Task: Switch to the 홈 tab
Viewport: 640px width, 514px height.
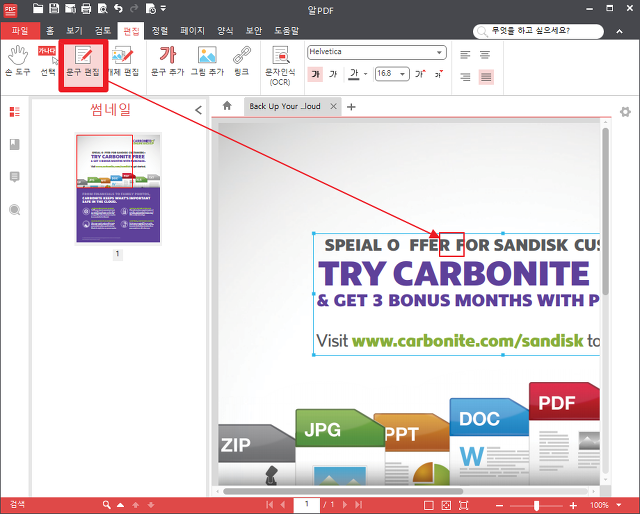Action: pos(50,31)
